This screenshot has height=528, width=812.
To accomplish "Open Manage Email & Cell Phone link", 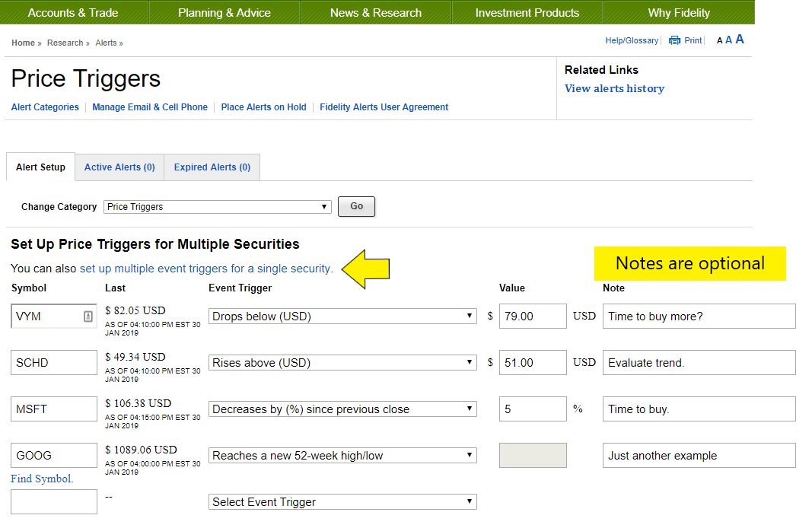I will tap(150, 107).
